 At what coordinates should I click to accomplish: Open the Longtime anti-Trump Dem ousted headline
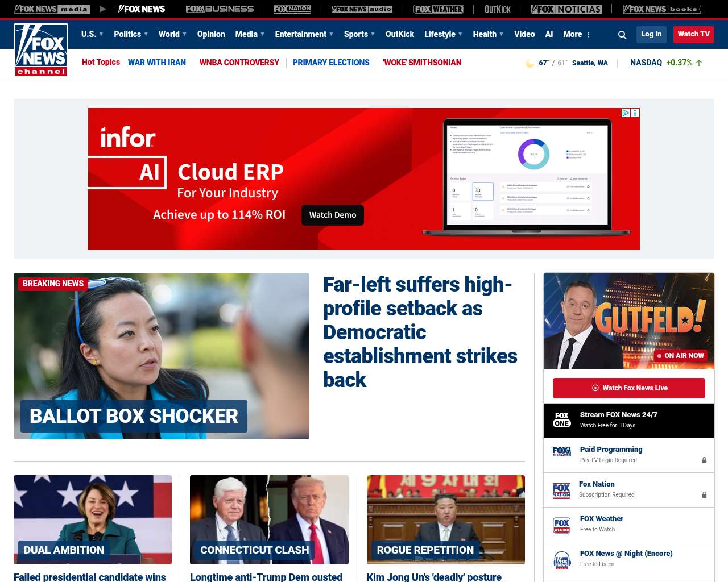[x=266, y=577]
